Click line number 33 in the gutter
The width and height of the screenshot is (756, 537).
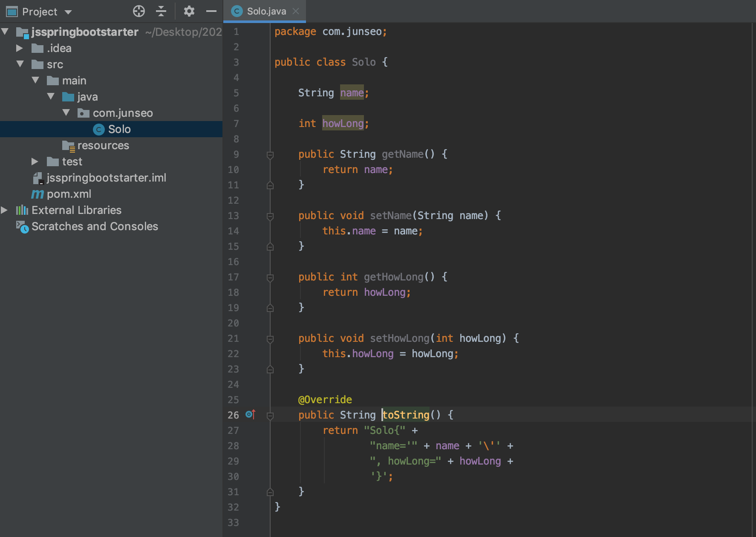coord(233,523)
